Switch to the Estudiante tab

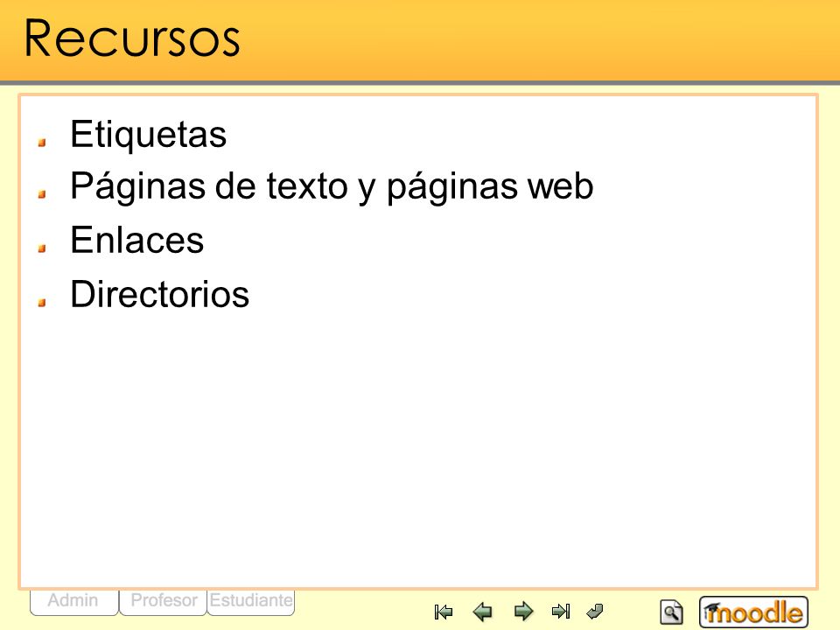coord(251,602)
